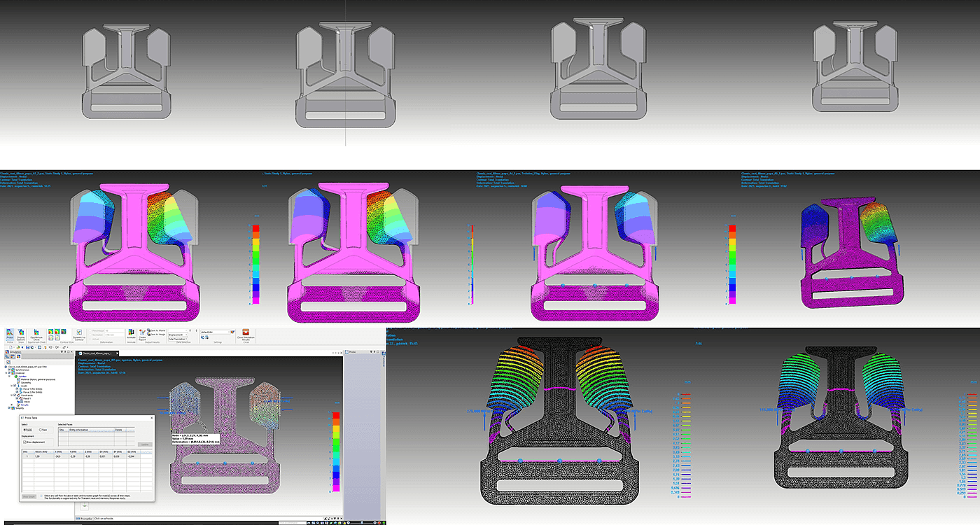Open the Displacement result type dropdown
Image resolution: width=980 pixels, height=525 pixels.
click(x=177, y=335)
